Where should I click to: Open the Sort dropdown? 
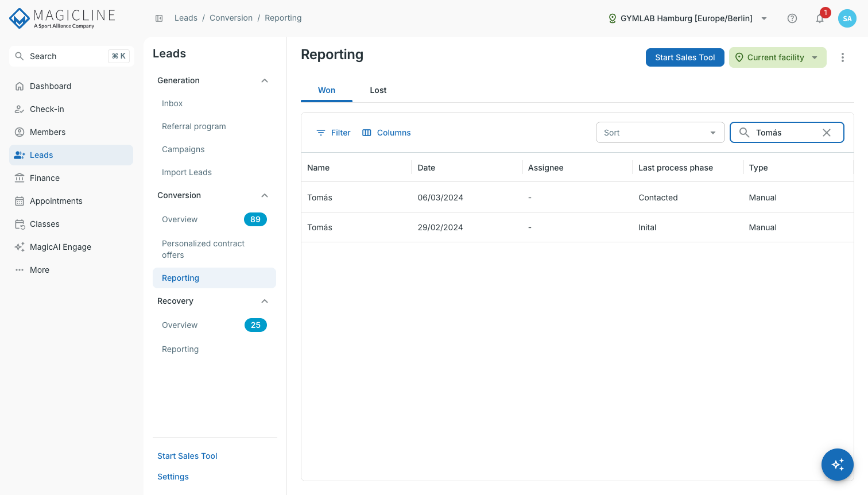(660, 133)
